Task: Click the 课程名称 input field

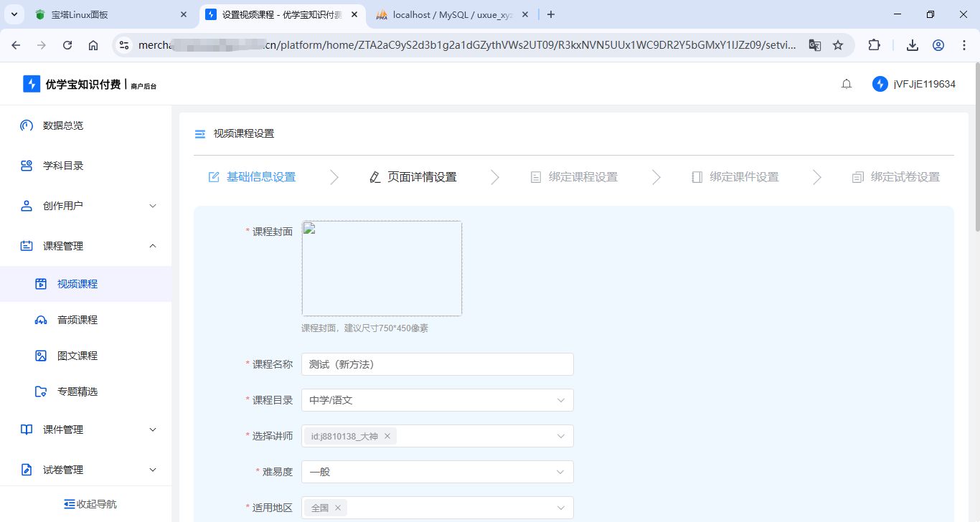Action: click(x=437, y=364)
